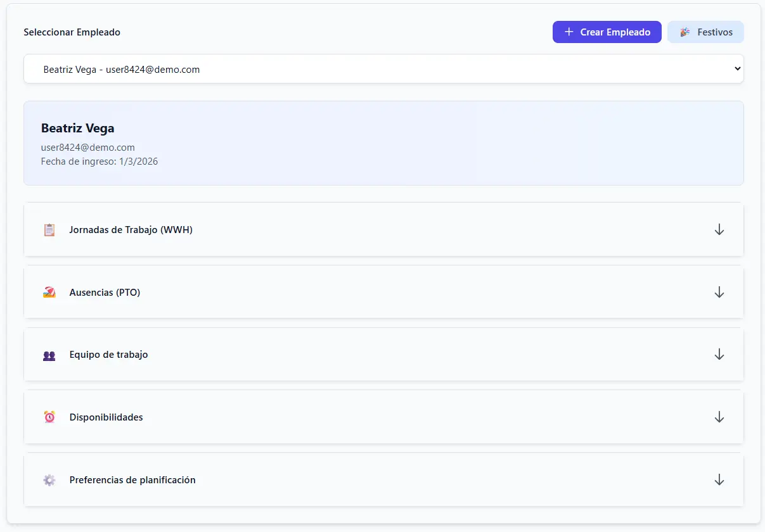Screen dimensions: 765x532
Task: Click the beach umbrella icon for Ausencias
Action: click(49, 293)
